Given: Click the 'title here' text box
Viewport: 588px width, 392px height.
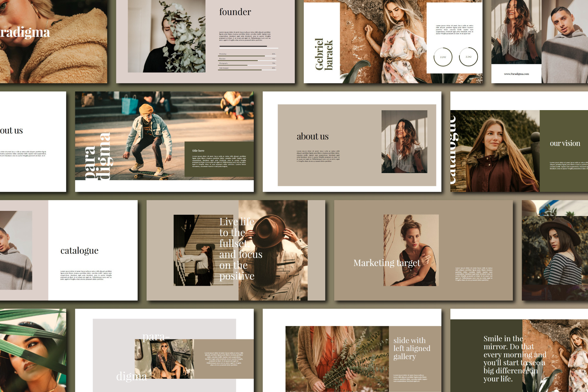Looking at the screenshot, I should point(219,159).
